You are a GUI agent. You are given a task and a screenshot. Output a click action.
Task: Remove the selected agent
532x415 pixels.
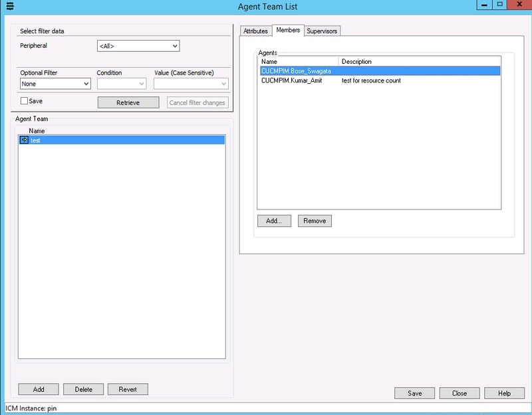coord(315,221)
